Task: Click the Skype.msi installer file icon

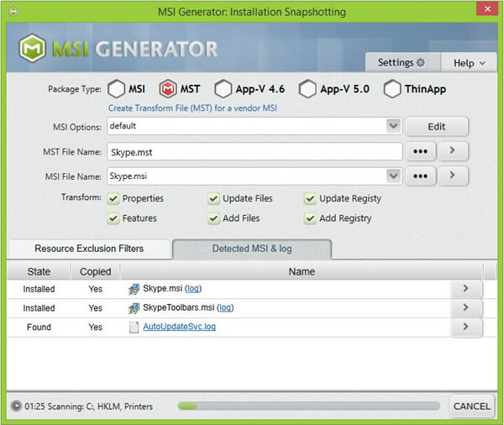Action: click(134, 289)
